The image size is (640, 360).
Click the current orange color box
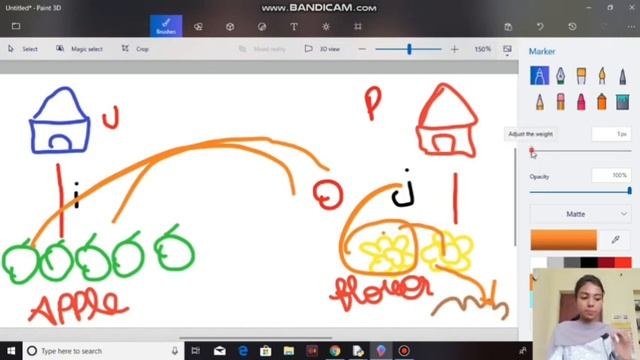coord(563,240)
